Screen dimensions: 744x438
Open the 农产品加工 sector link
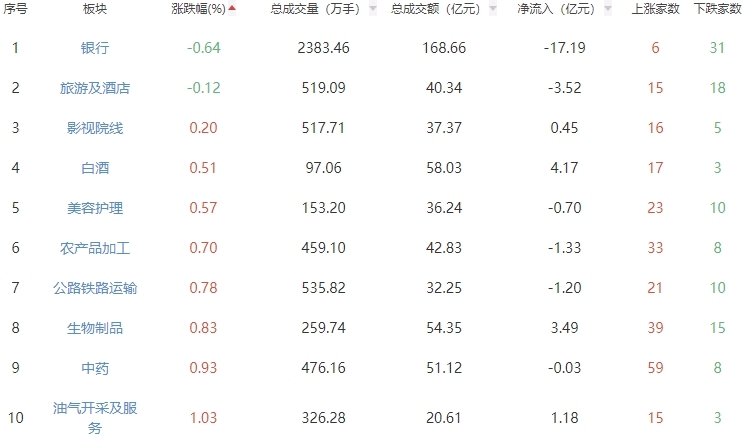point(95,248)
